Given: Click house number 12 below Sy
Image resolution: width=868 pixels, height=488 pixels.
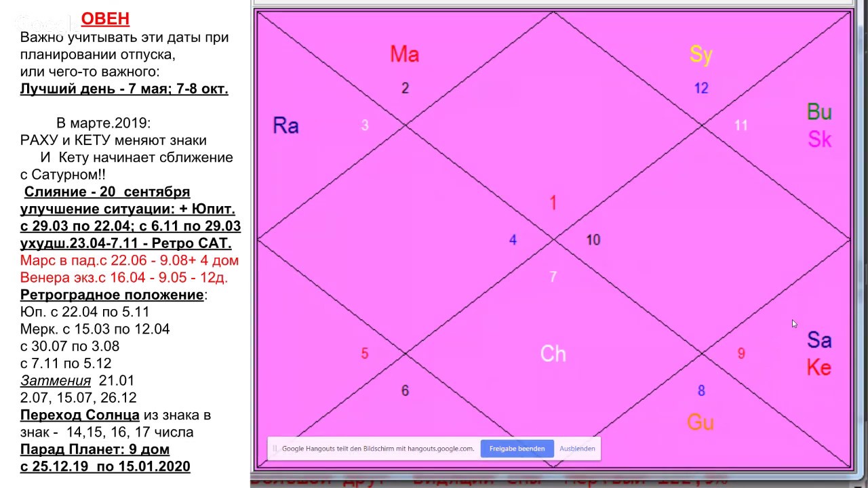Looking at the screenshot, I should coord(701,88).
